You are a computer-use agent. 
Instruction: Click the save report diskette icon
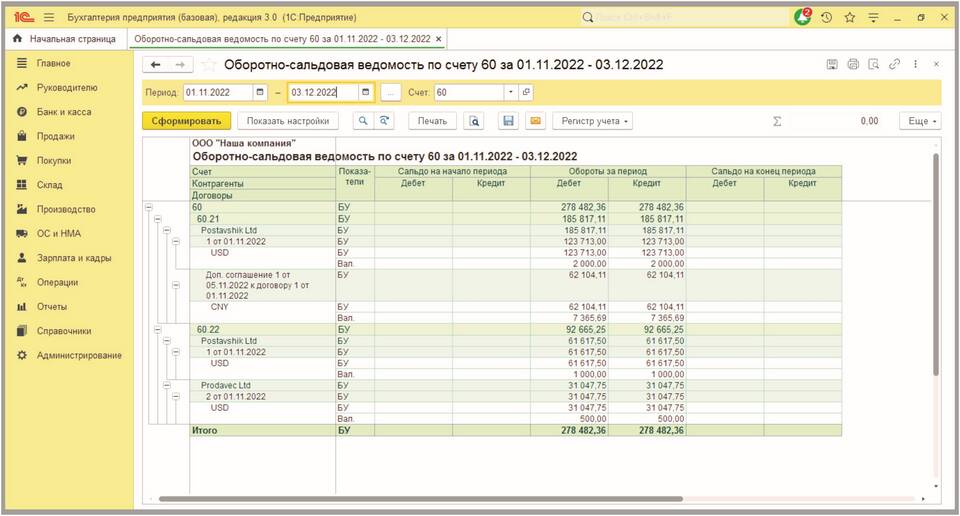tap(508, 121)
